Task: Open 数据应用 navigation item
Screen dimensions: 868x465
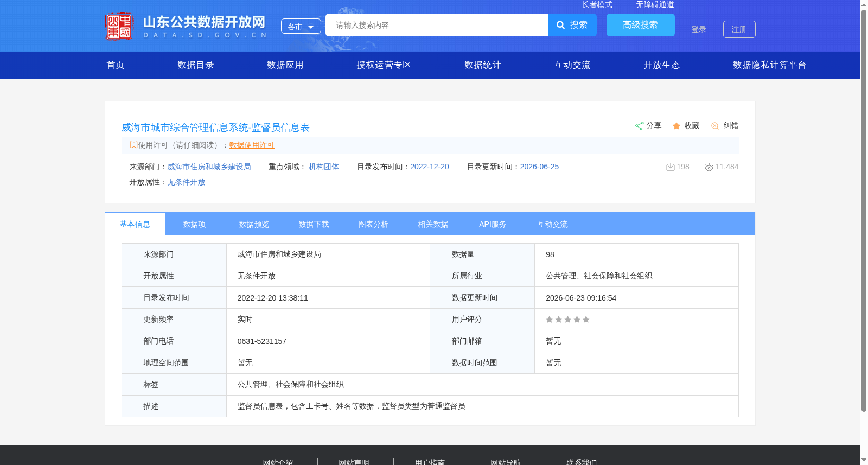Action: pyautogui.click(x=285, y=65)
